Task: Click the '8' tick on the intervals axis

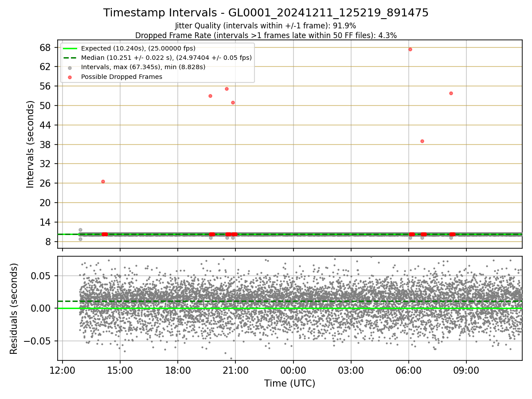Action: [x=48, y=242]
